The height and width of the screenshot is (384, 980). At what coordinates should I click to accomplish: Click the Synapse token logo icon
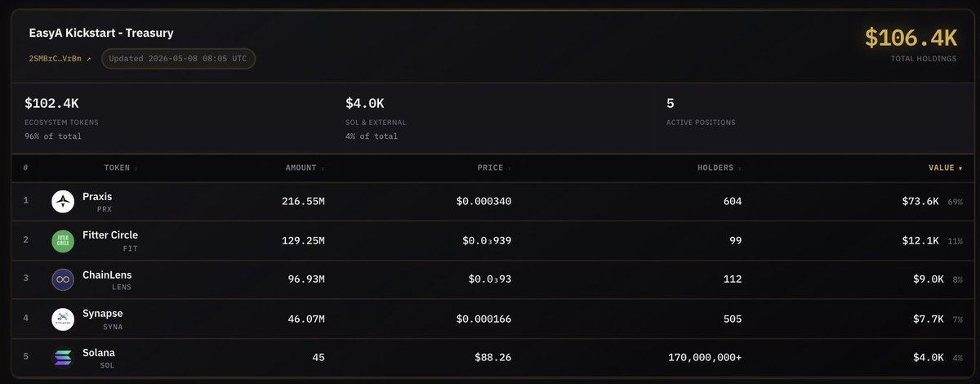(x=63, y=319)
